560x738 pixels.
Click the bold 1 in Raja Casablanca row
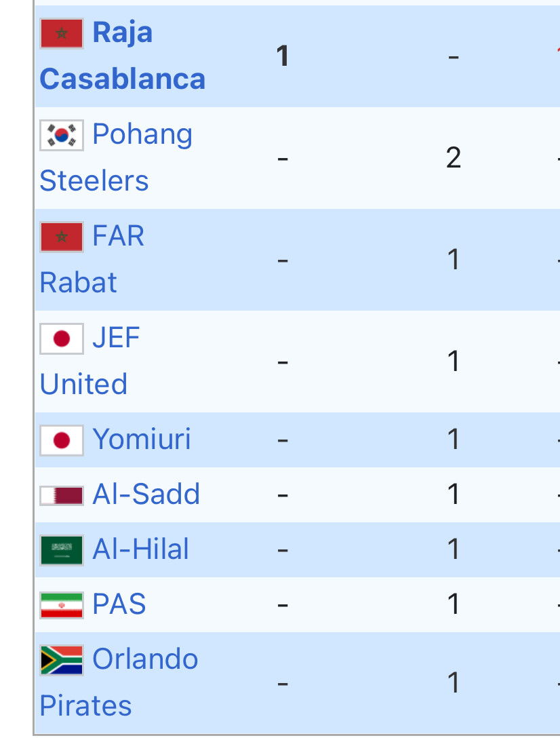pyautogui.click(x=282, y=56)
